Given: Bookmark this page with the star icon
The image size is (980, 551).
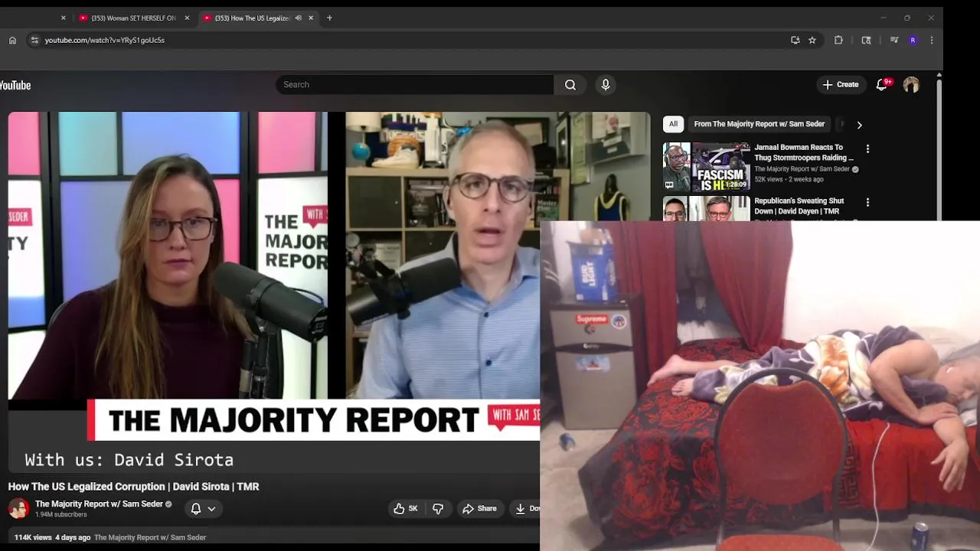Looking at the screenshot, I should pos(812,40).
